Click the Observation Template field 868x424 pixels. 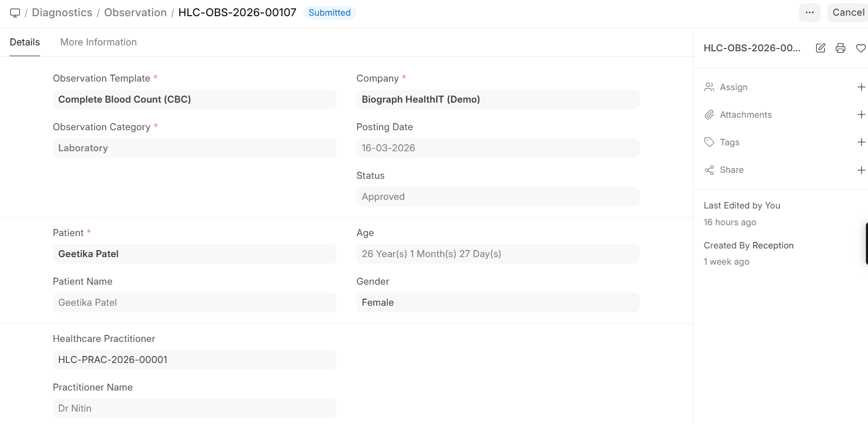194,99
